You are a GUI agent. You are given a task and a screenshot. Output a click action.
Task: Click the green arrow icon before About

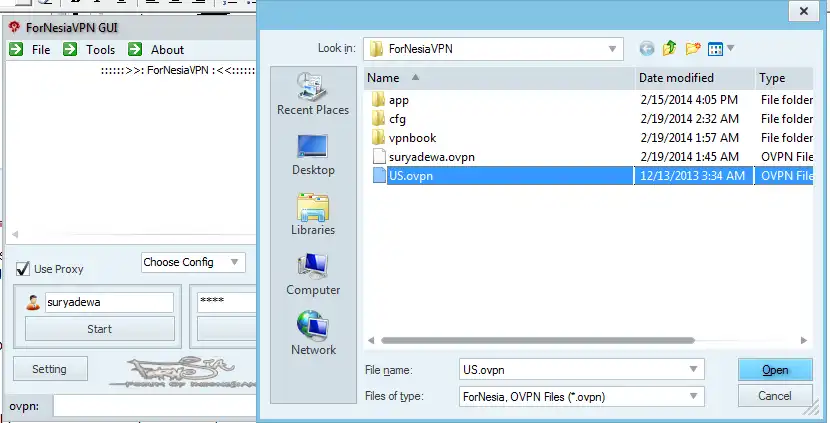pos(135,49)
